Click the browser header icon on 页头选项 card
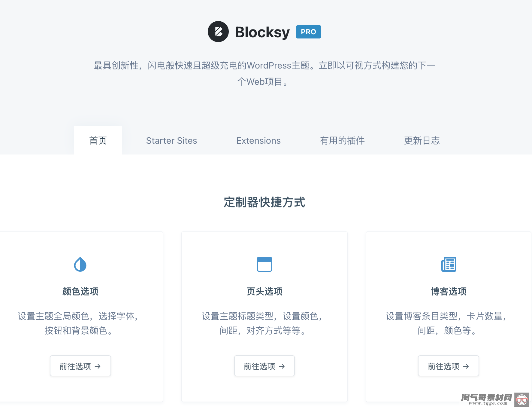The image size is (532, 410). tap(264, 264)
